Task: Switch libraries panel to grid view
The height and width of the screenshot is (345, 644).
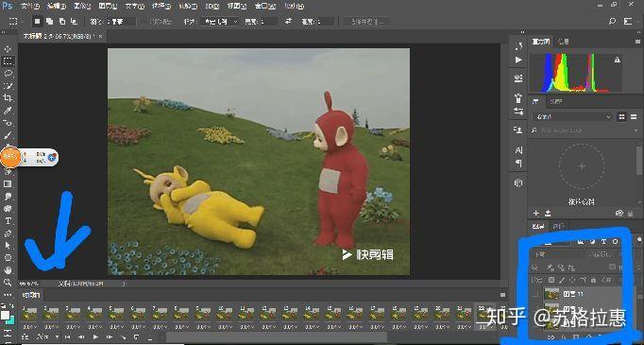Action: (622, 117)
